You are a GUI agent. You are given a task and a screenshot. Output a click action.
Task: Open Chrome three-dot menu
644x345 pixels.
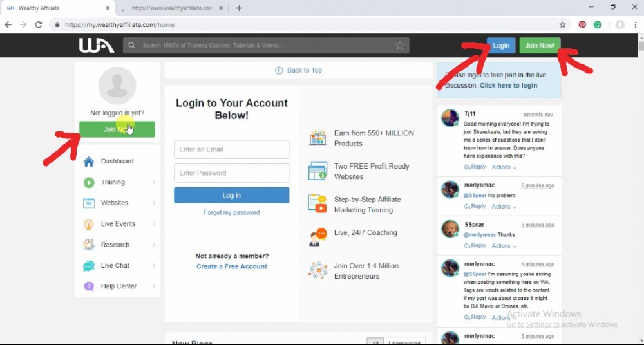pyautogui.click(x=636, y=24)
